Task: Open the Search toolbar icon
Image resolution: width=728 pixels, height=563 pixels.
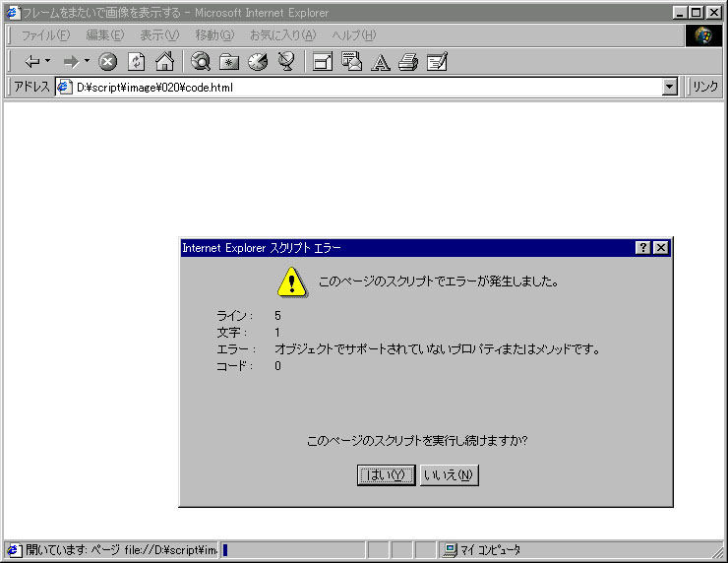Action: [x=201, y=61]
